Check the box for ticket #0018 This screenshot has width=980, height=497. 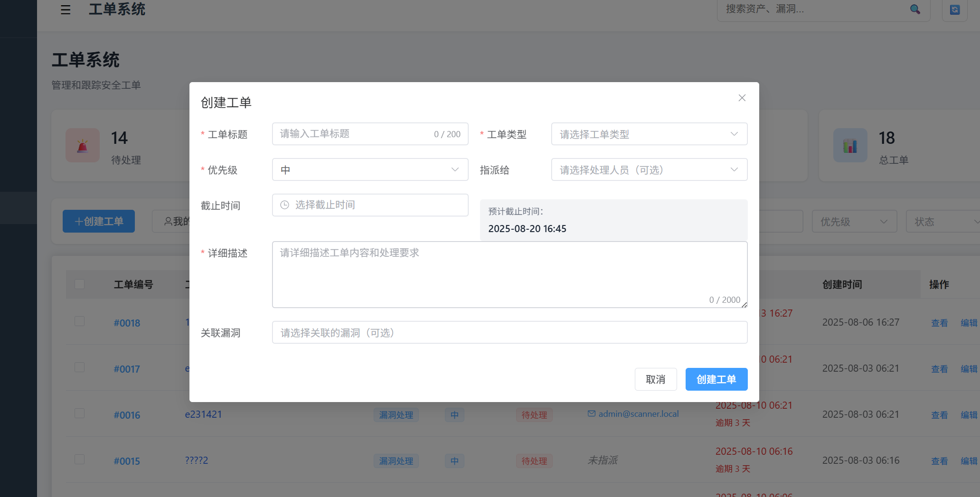point(80,322)
